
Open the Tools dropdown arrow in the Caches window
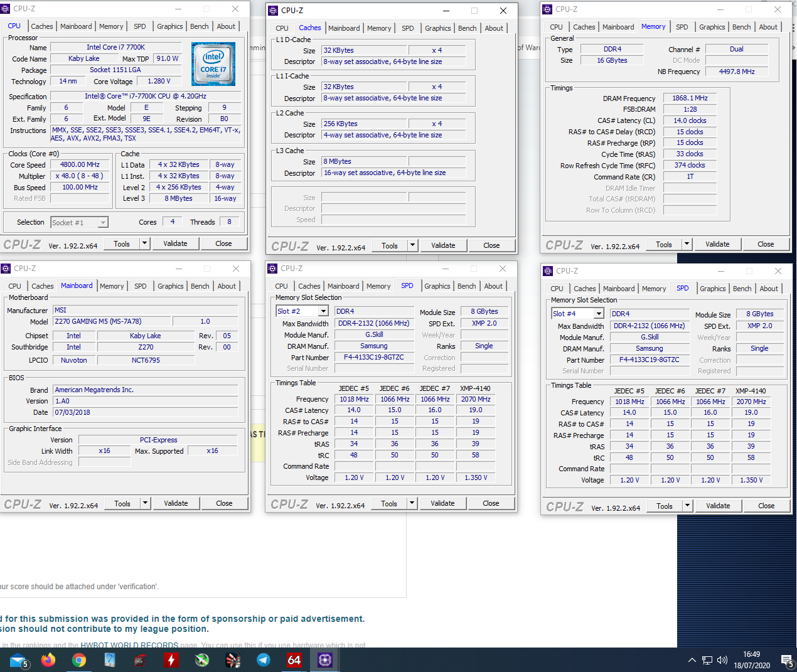[x=413, y=245]
